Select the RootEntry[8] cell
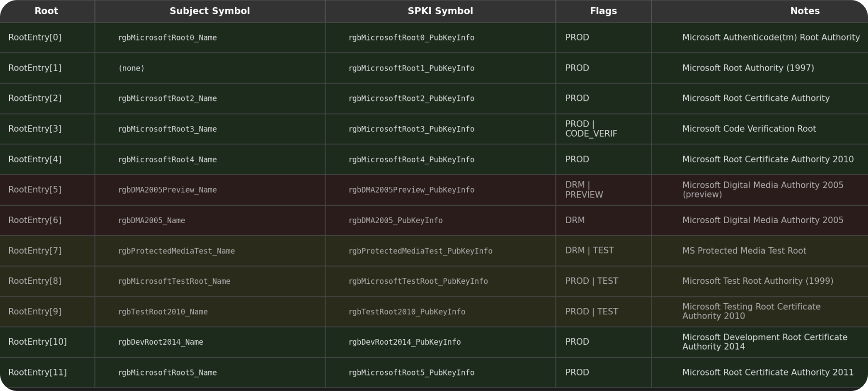This screenshot has width=868, height=391. (x=47, y=281)
